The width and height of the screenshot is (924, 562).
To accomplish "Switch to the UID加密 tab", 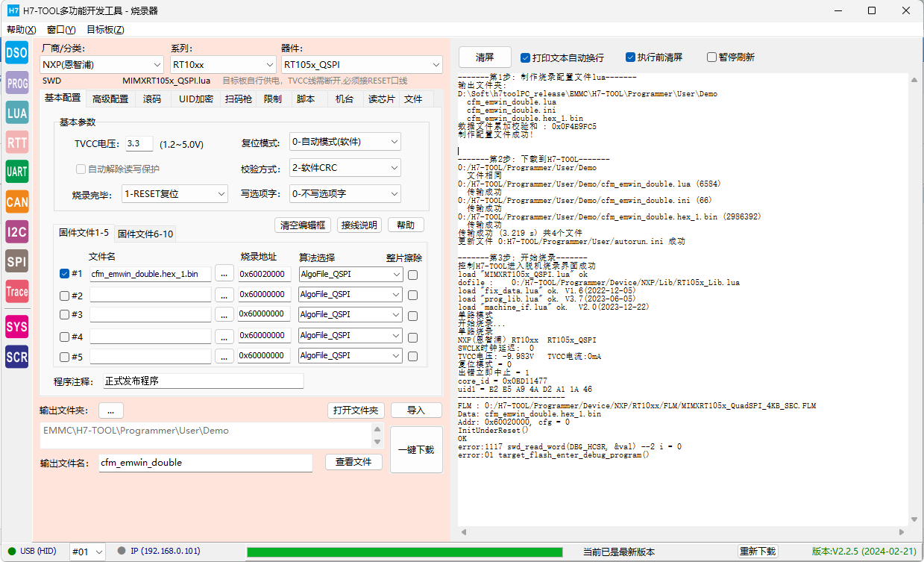I will tap(195, 99).
